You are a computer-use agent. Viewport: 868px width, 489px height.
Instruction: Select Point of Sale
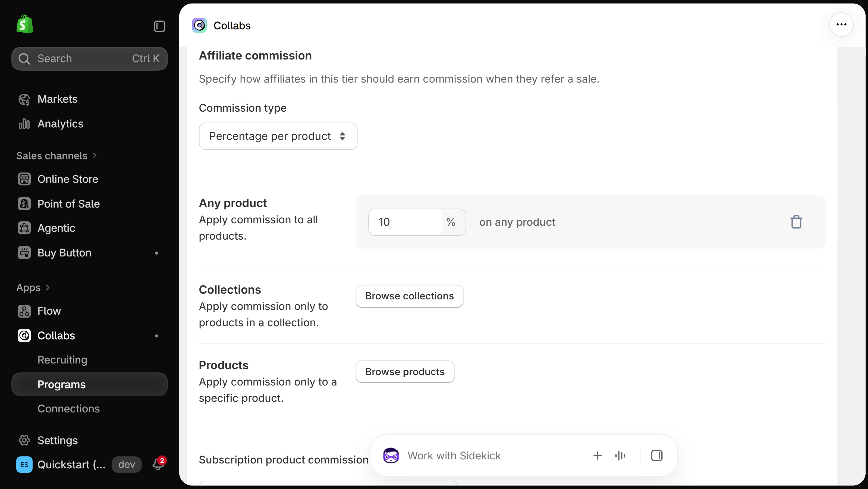coord(68,203)
